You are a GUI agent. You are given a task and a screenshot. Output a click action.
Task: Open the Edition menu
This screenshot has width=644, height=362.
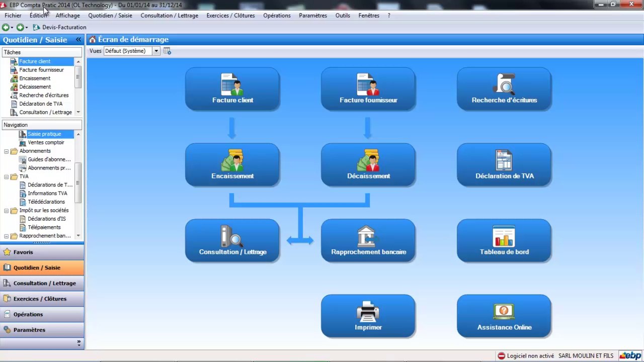coord(38,16)
